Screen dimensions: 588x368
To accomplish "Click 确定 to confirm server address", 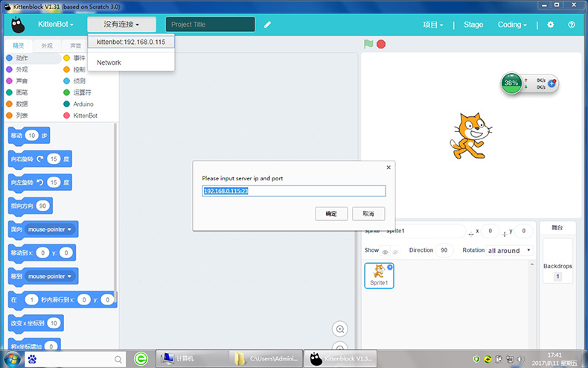I will (331, 214).
